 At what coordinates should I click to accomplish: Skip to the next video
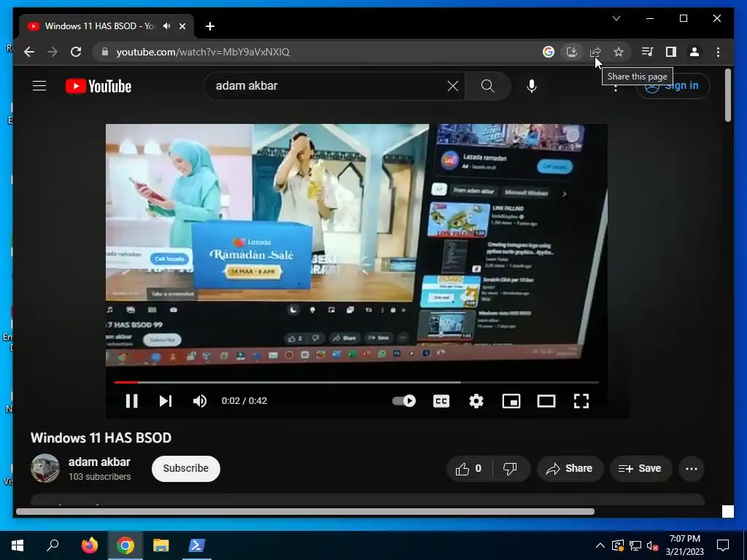[x=166, y=401]
